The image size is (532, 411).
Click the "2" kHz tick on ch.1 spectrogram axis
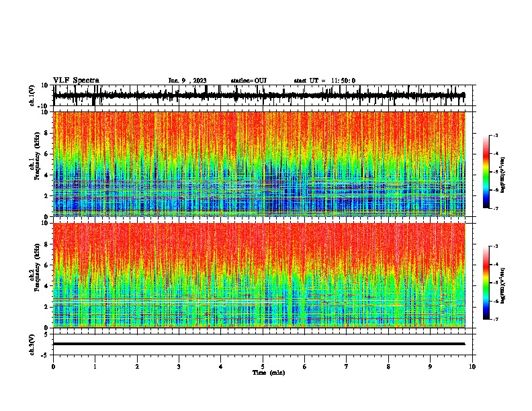(47, 196)
